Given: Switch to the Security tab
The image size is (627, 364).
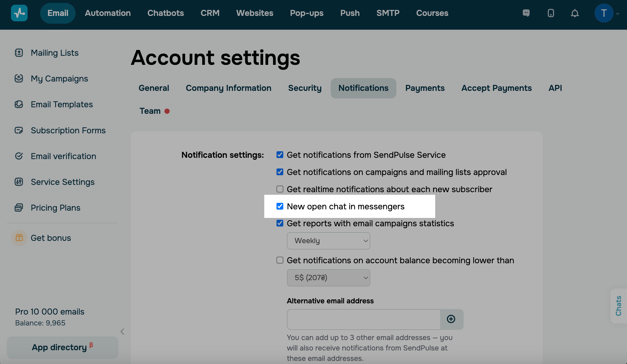Looking at the screenshot, I should (305, 88).
